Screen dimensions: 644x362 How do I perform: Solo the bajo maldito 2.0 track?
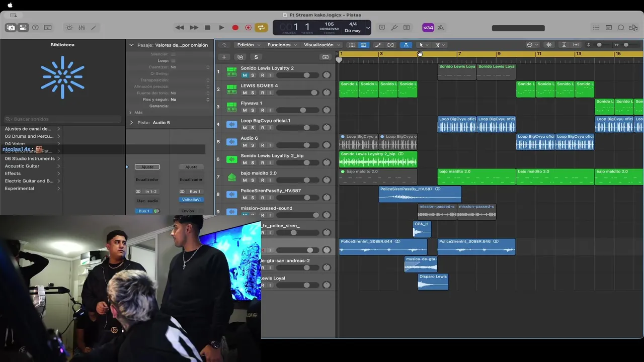tap(253, 180)
